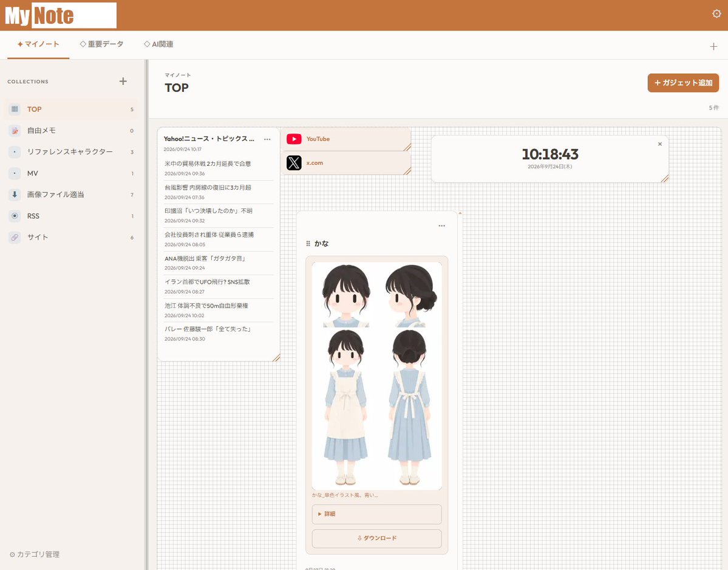The image size is (728, 570).
Task: Click the 自由メモ note icon
Action: (x=15, y=131)
